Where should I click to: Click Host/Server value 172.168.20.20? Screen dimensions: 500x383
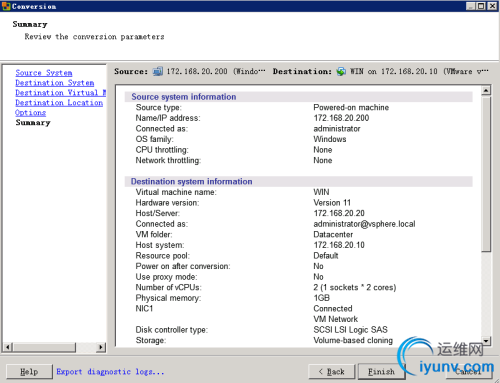click(x=339, y=213)
